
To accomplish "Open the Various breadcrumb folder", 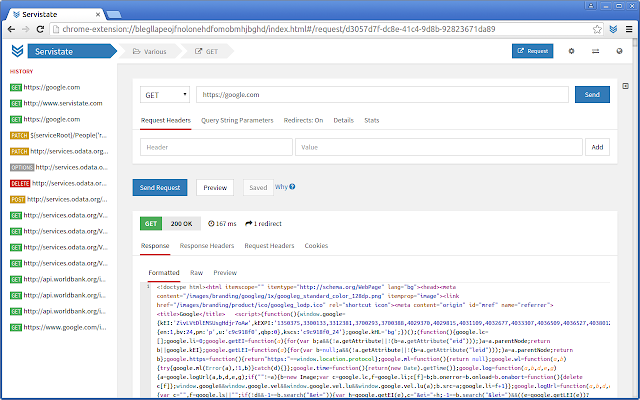I will [150, 51].
